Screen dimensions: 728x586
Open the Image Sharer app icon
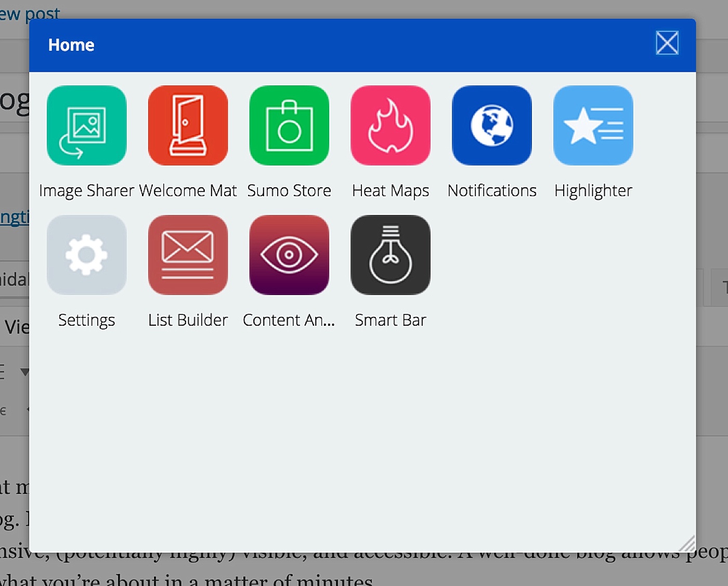click(86, 125)
